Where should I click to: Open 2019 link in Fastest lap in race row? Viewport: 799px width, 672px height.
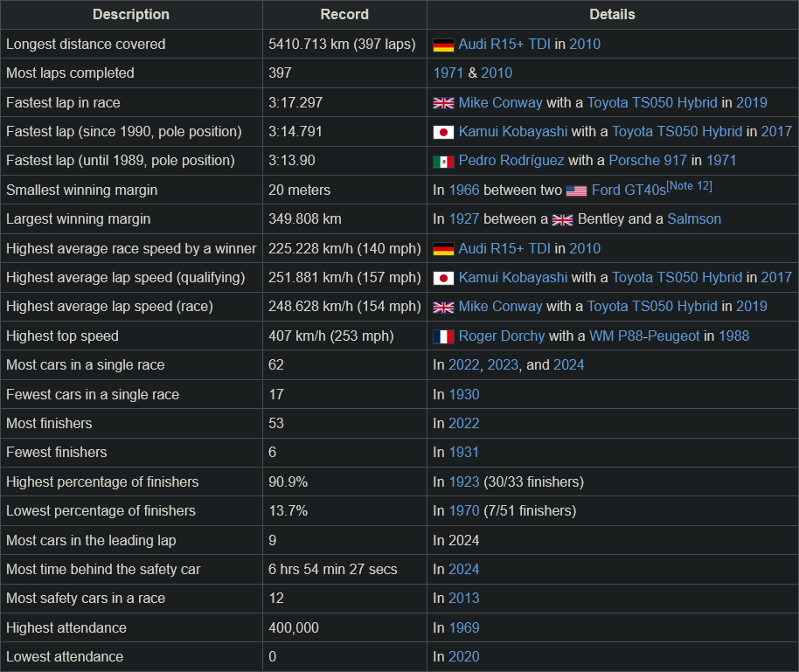(x=751, y=103)
